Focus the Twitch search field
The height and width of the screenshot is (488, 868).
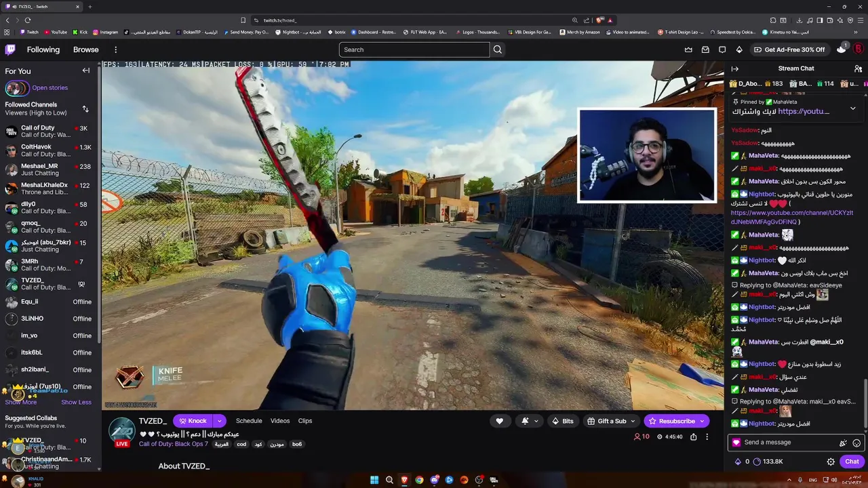tap(414, 49)
